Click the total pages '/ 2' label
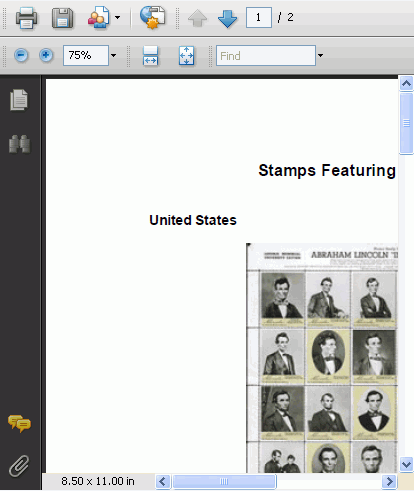414x491 pixels. (x=285, y=17)
